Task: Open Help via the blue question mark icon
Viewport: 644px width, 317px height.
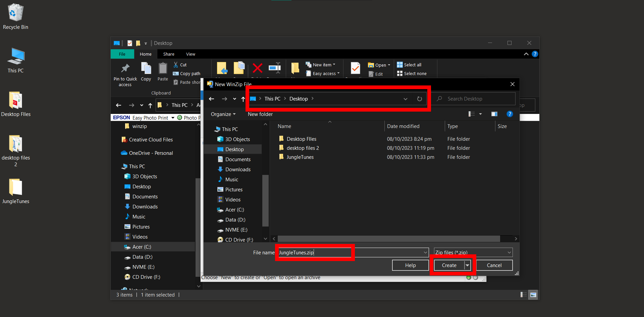Action: pos(510,114)
